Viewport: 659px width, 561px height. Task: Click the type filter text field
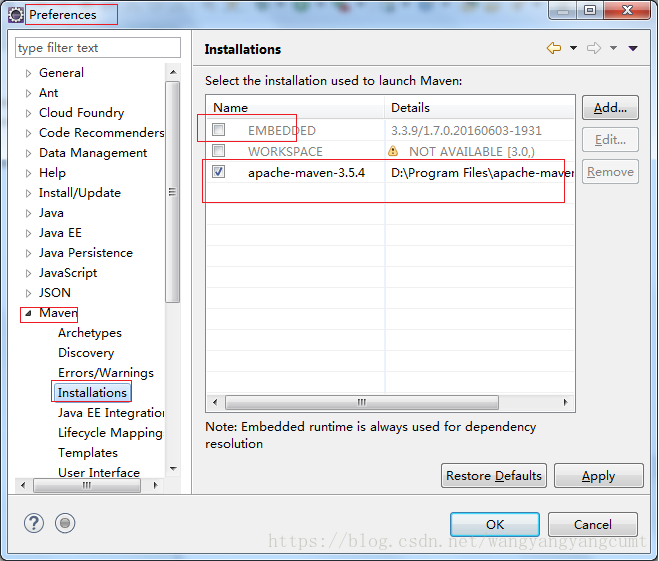tap(98, 48)
